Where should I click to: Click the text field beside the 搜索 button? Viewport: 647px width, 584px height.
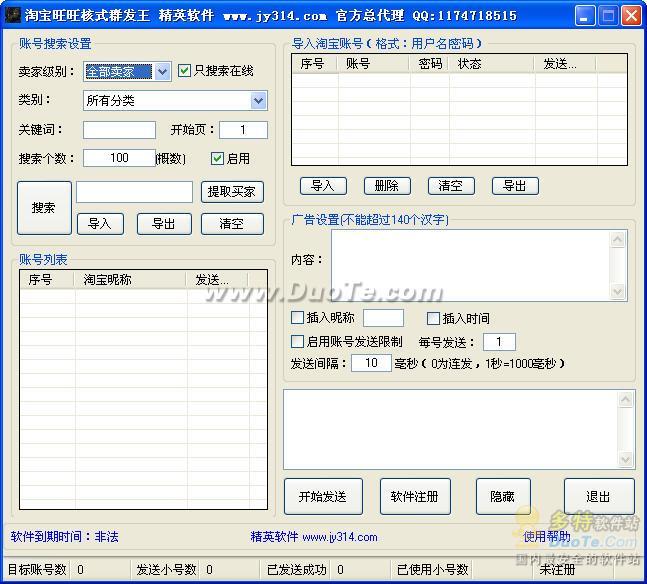(x=134, y=192)
